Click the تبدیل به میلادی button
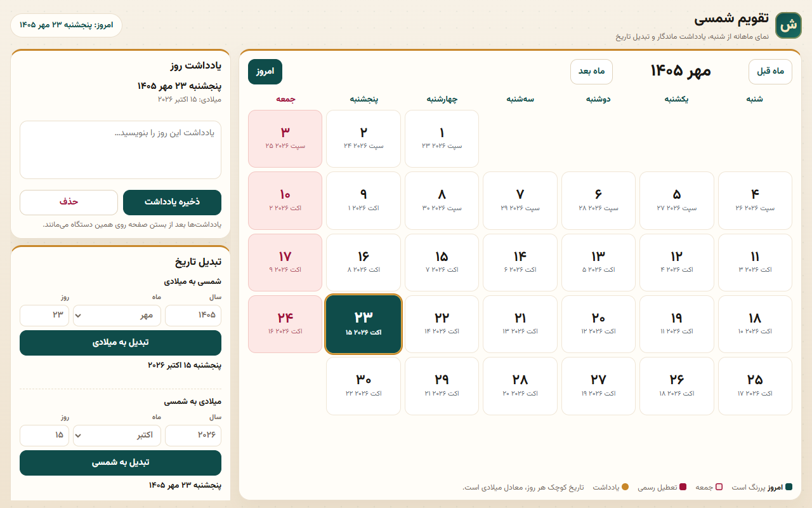 [x=121, y=343]
